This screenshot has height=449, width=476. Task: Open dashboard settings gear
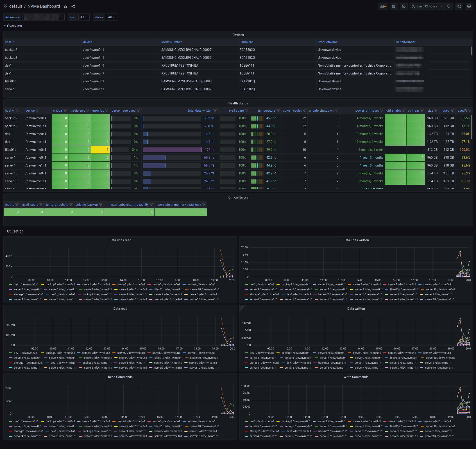[404, 6]
